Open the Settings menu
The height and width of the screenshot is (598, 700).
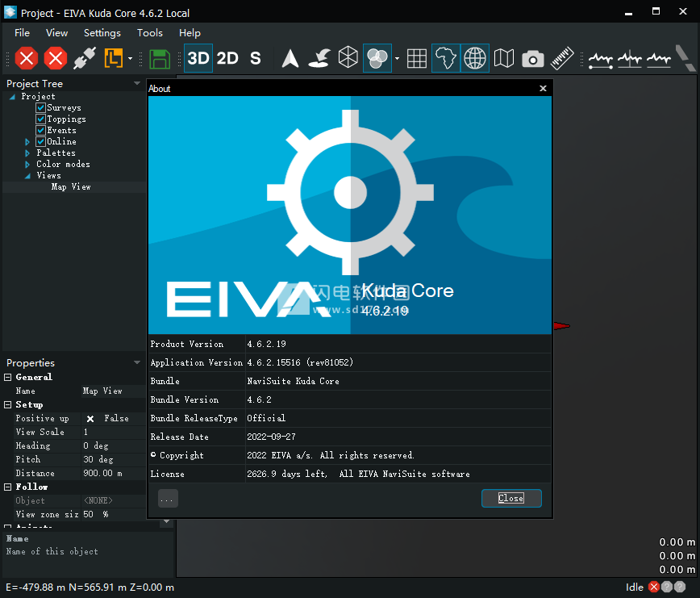(102, 33)
